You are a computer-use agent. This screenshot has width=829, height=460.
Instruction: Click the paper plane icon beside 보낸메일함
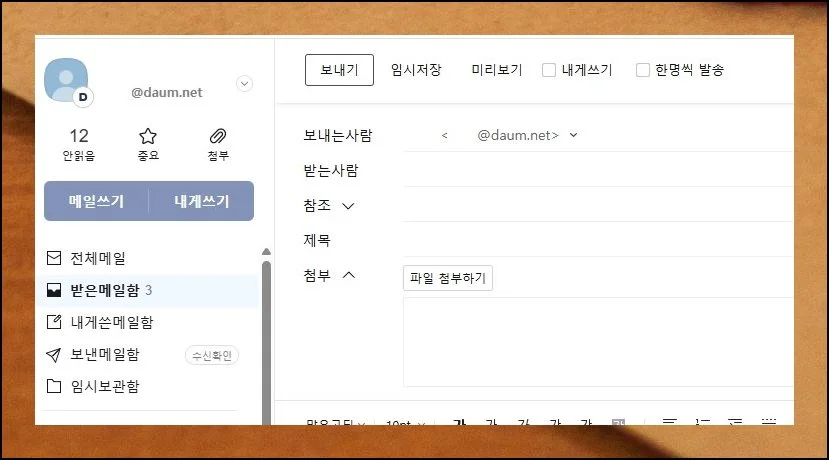click(54, 354)
